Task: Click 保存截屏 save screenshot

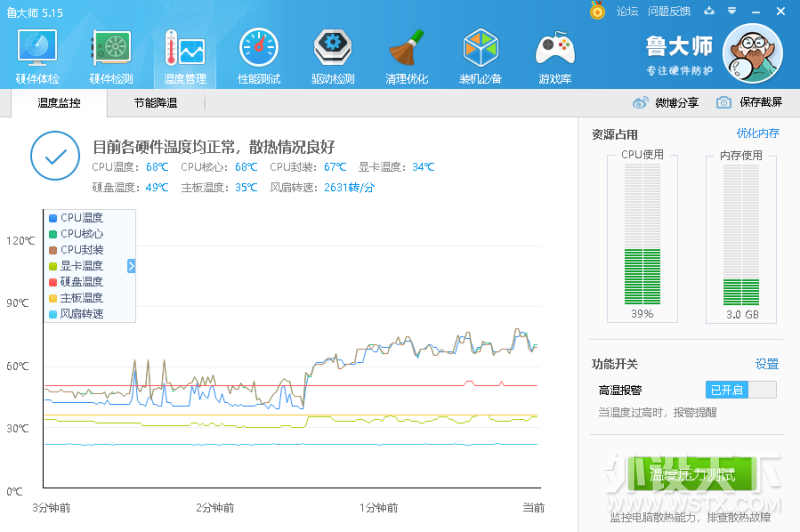Action: 761,103
